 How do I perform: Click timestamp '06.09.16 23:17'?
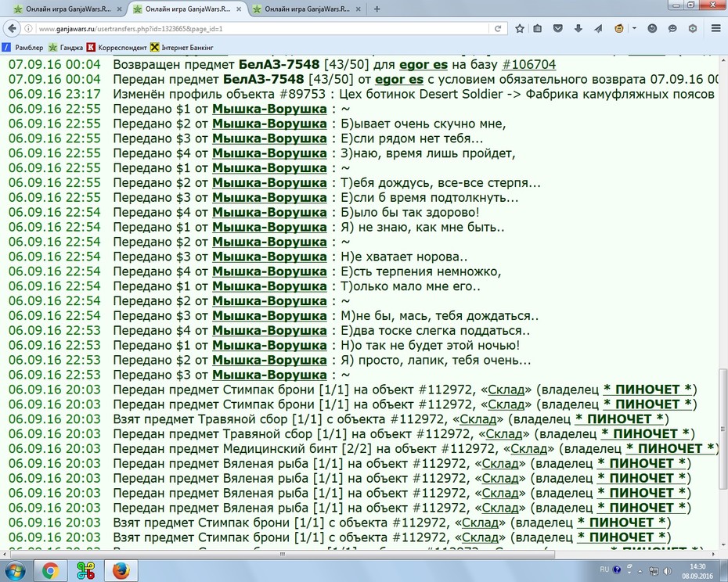tap(54, 94)
